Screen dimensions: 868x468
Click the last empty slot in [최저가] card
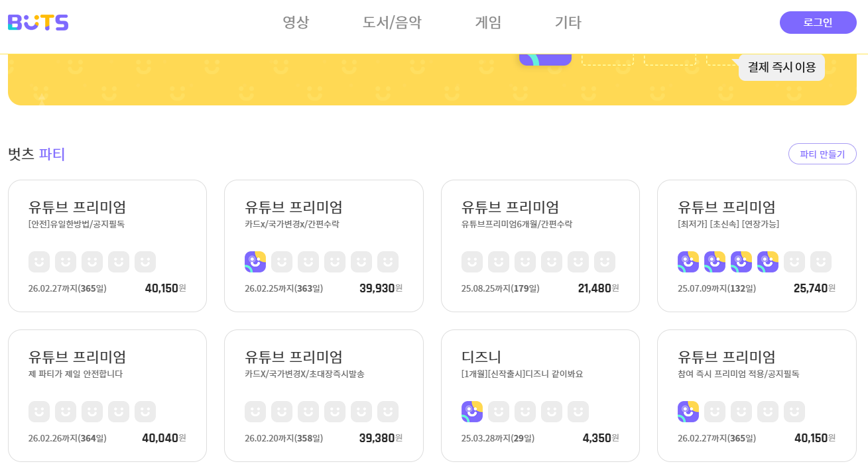click(821, 262)
